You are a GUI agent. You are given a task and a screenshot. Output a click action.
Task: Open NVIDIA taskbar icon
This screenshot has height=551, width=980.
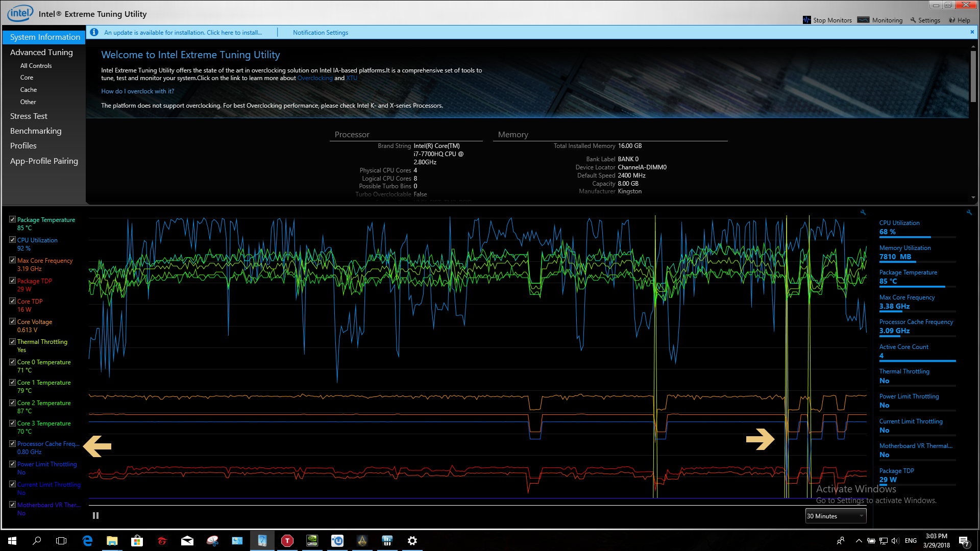click(x=312, y=541)
